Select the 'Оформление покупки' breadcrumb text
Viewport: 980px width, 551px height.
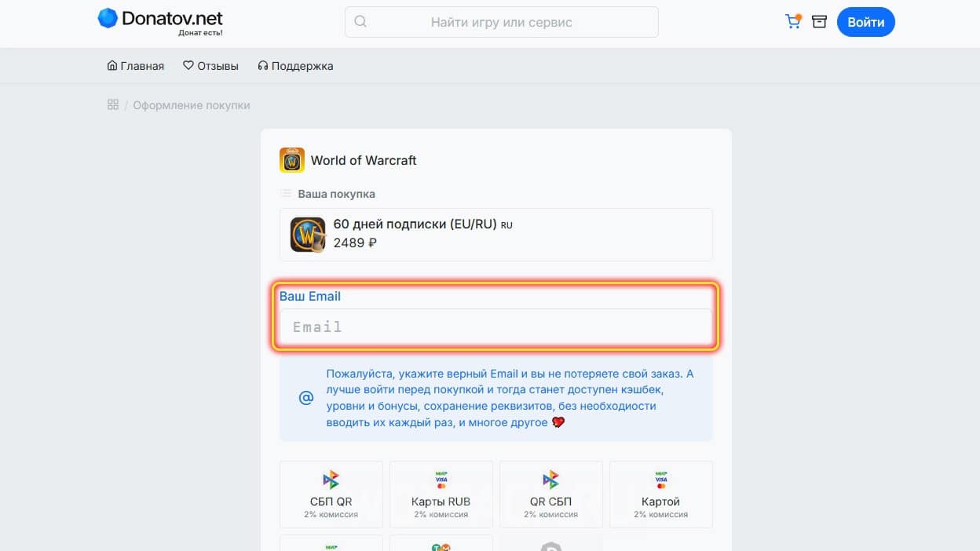pos(192,105)
